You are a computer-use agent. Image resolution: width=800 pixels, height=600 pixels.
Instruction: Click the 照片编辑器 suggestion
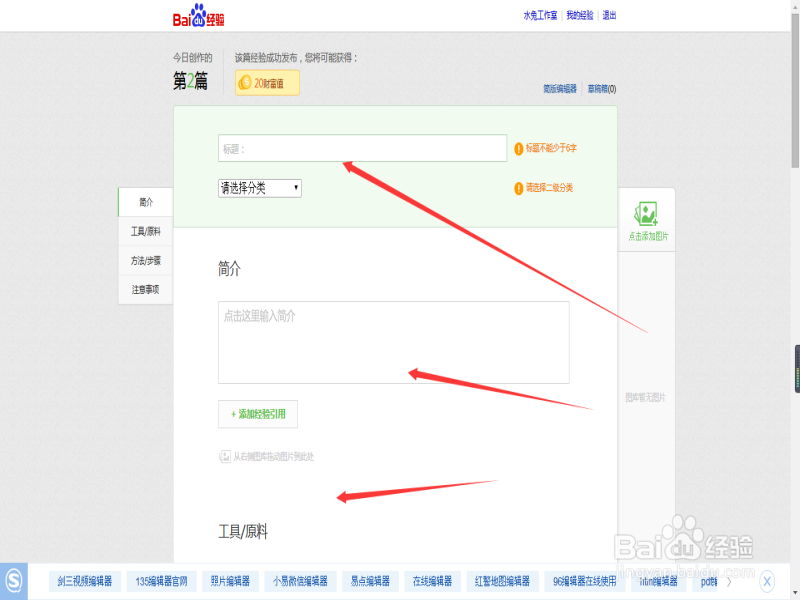coord(230,581)
